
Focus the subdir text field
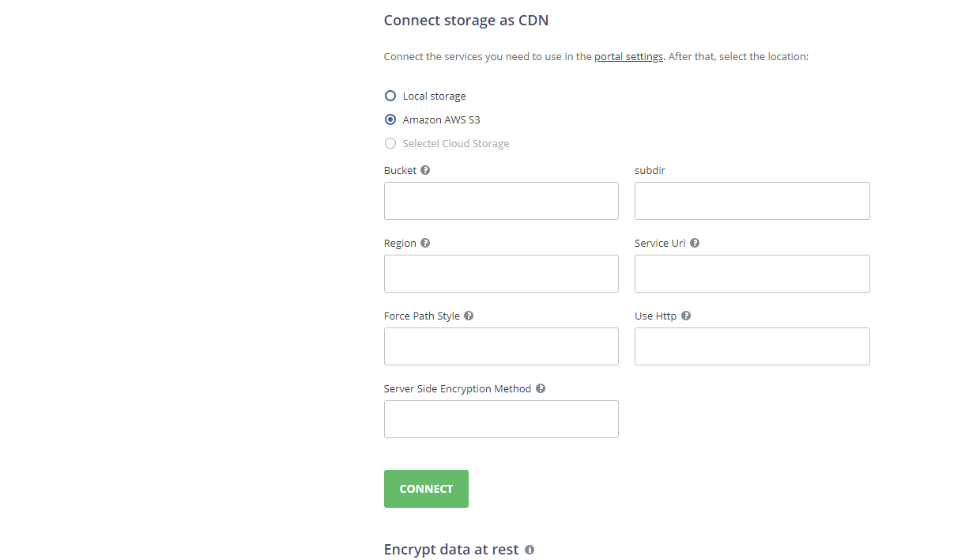click(x=752, y=201)
